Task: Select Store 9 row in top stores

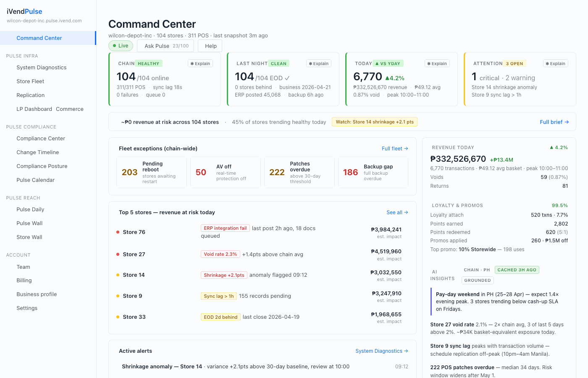Action: [262, 296]
